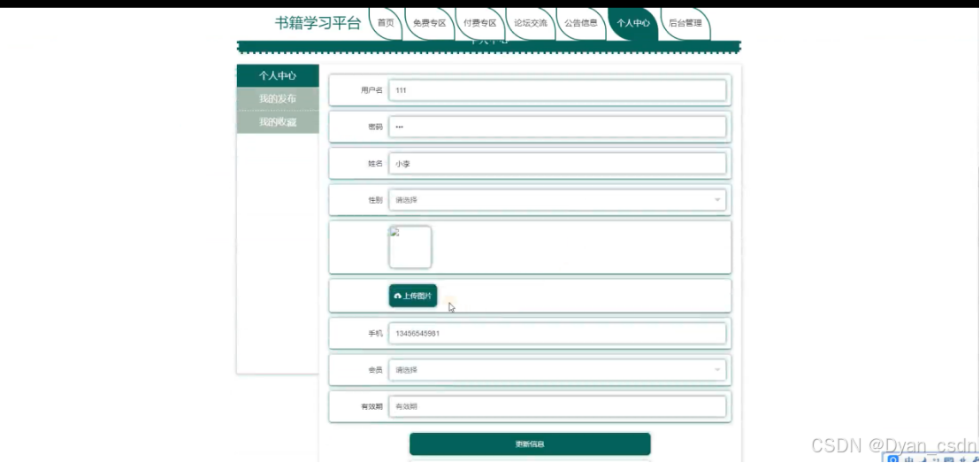980x463 pixels.
Task: Click the 姓名 field containing 小李
Action: [x=557, y=164]
